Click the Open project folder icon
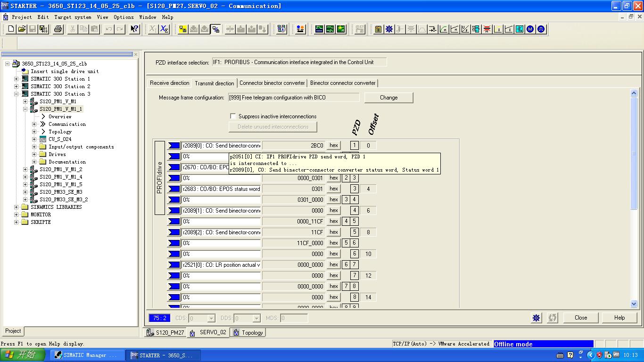 [22, 29]
